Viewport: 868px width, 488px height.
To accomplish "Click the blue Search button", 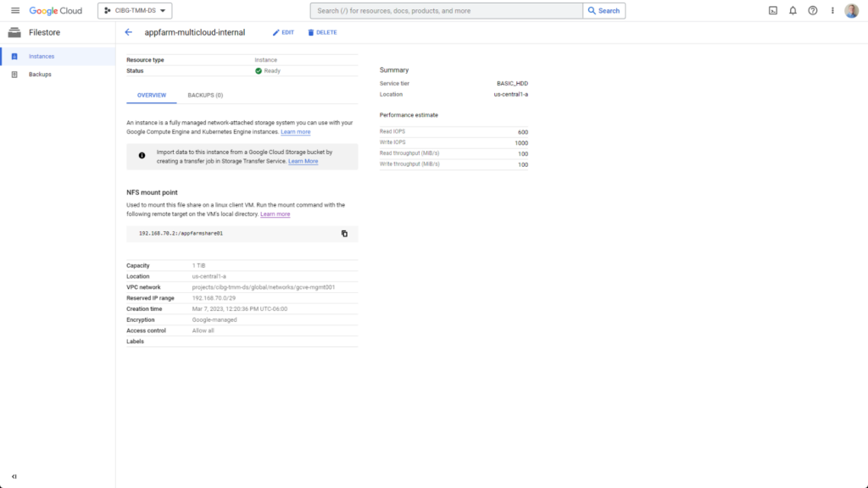I will click(x=604, y=11).
